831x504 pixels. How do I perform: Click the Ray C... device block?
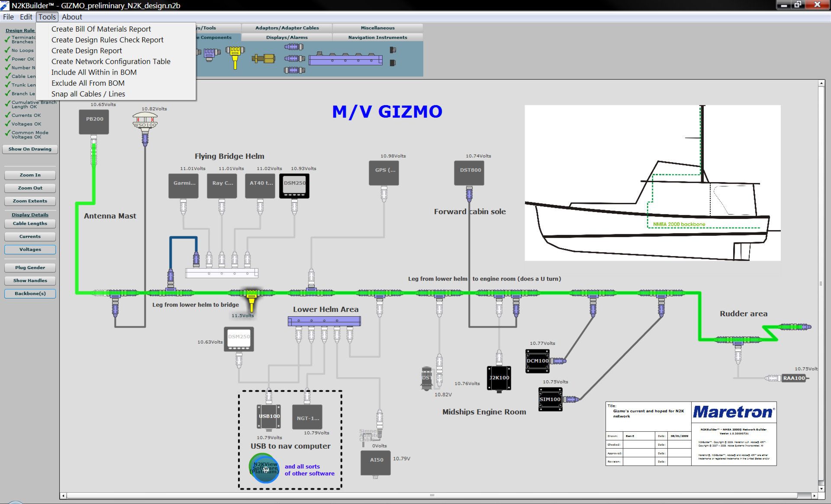pyautogui.click(x=222, y=186)
